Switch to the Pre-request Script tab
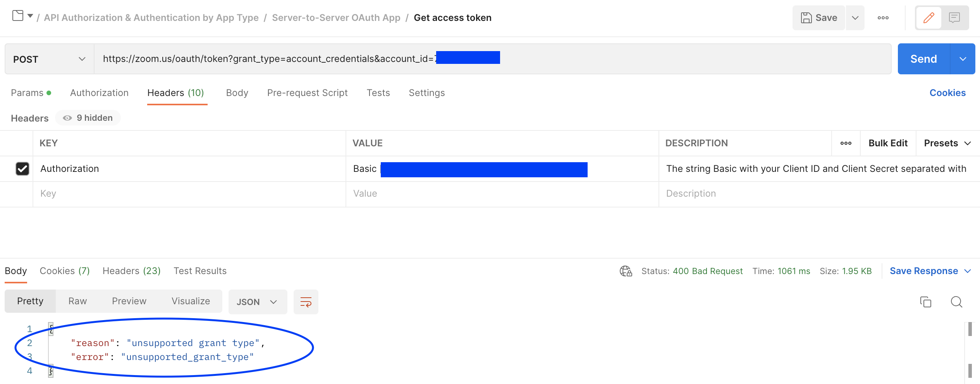 307,93
